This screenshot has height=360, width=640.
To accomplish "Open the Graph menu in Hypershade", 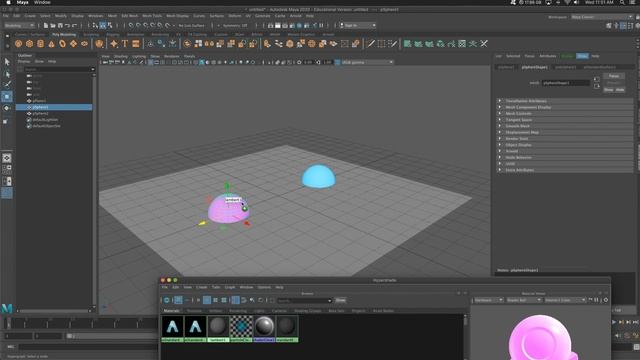I will coord(230,287).
